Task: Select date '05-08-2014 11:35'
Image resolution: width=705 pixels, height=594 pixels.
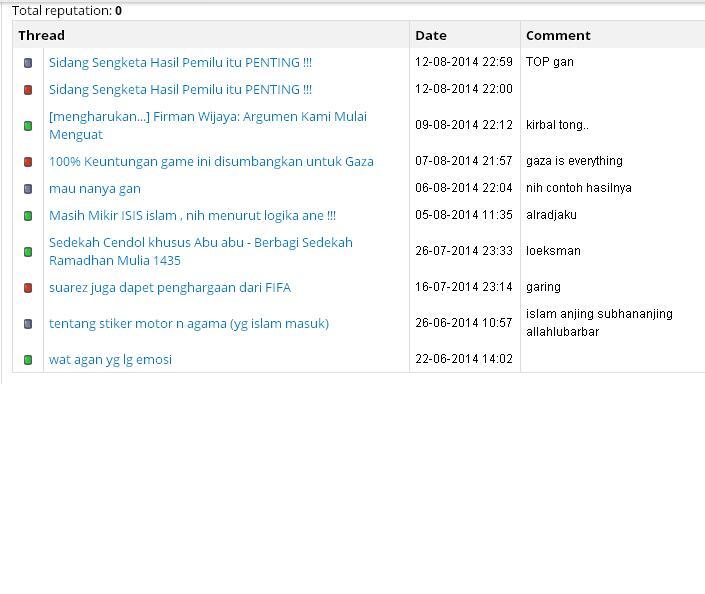Action: point(464,215)
